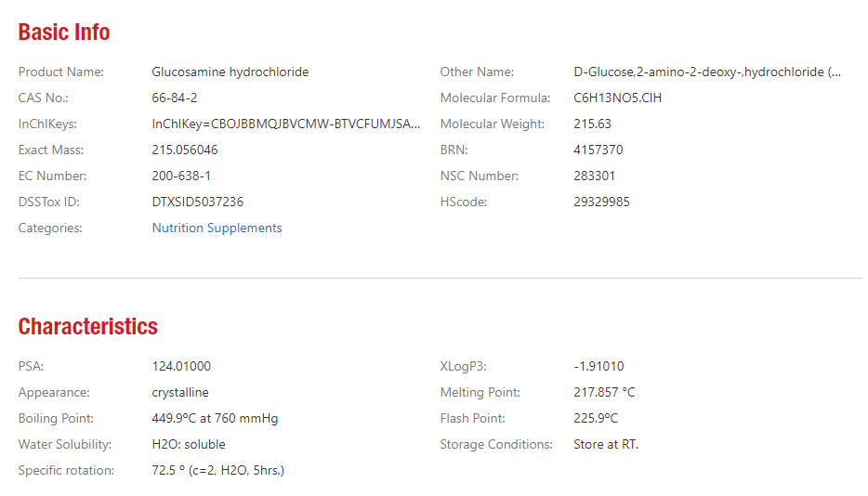
Task: Click the NSC Number 283301
Action: tap(594, 176)
